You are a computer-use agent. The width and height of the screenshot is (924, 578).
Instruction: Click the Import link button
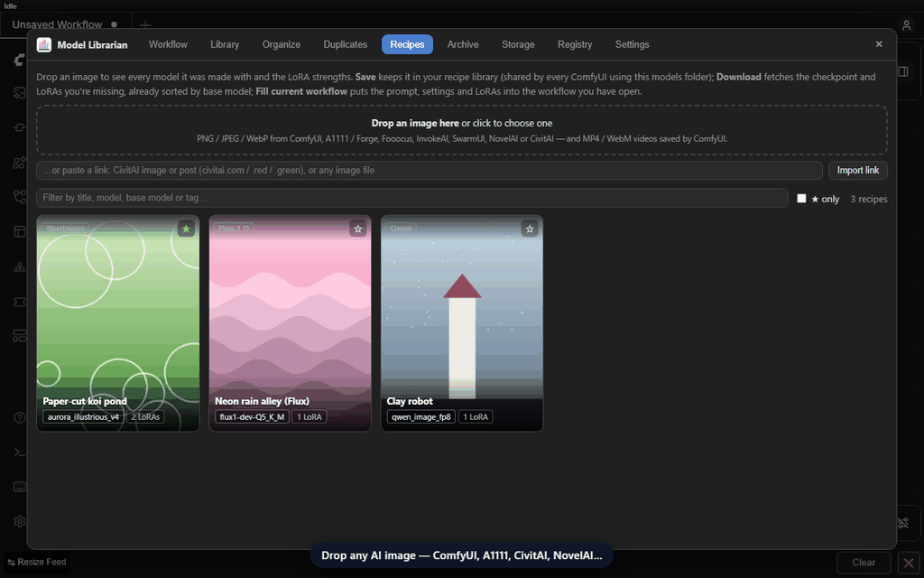tap(857, 170)
